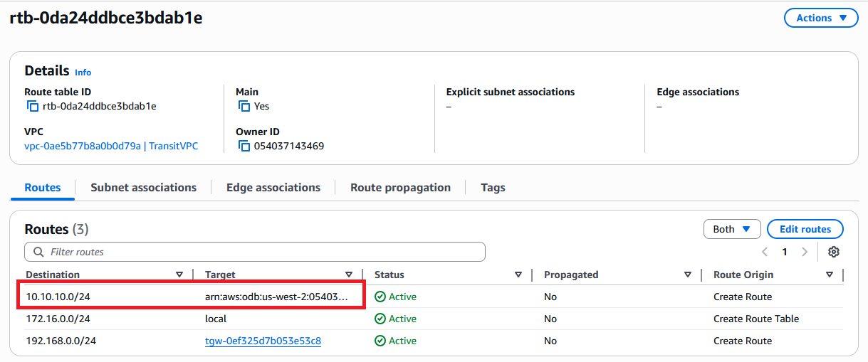This screenshot has width=868, height=362.
Task: Copy the Main value Yes
Action: (243, 107)
